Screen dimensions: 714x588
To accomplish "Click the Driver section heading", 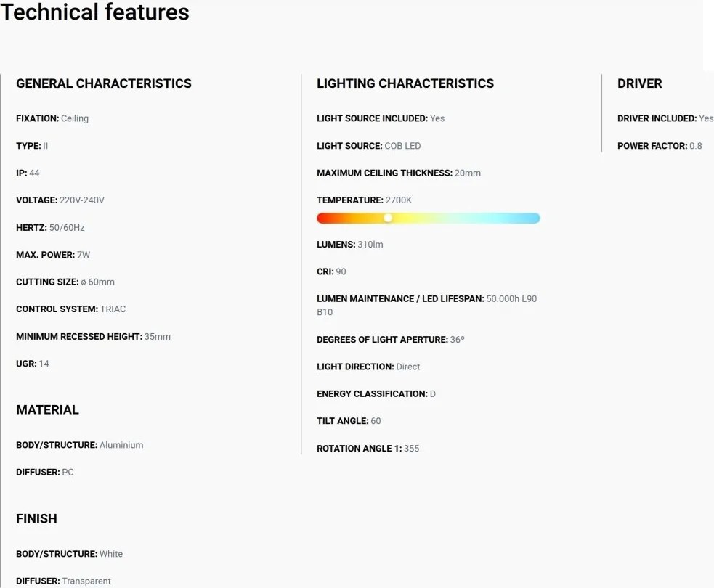I will coord(640,83).
